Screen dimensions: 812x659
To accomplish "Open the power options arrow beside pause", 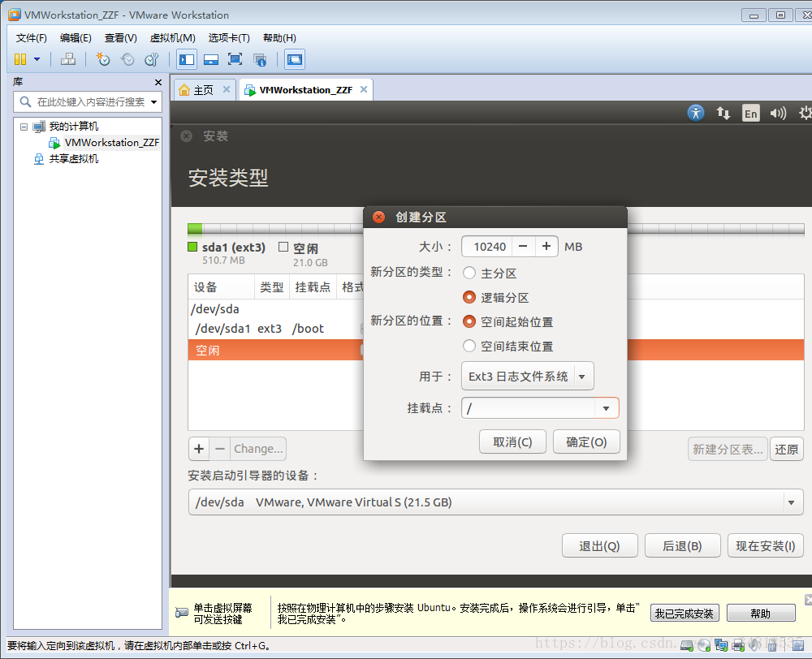I will click(37, 59).
